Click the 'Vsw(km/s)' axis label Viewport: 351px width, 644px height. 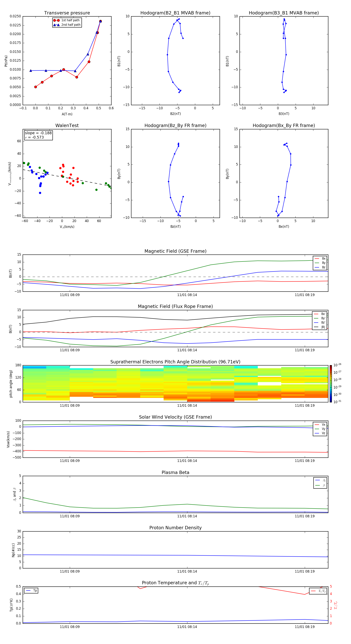[8, 439]
